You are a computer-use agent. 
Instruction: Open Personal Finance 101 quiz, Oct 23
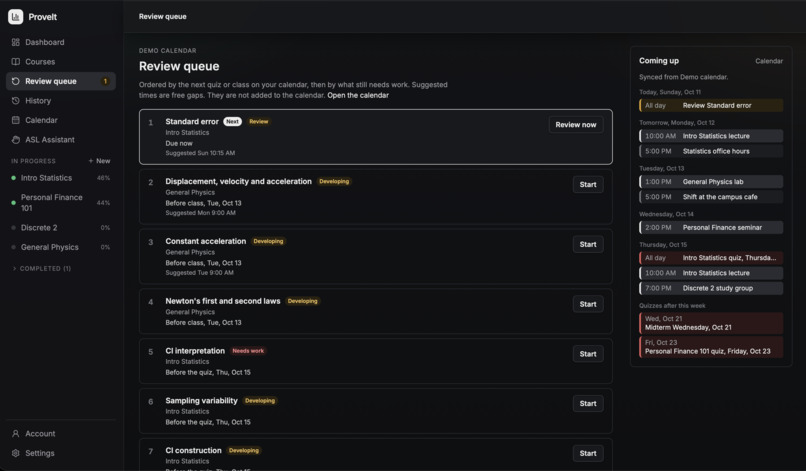pyautogui.click(x=711, y=347)
